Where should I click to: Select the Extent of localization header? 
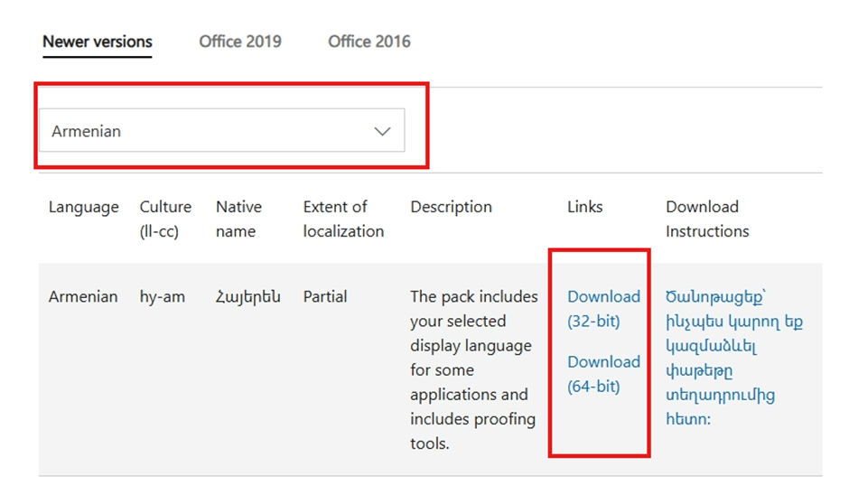point(343,219)
